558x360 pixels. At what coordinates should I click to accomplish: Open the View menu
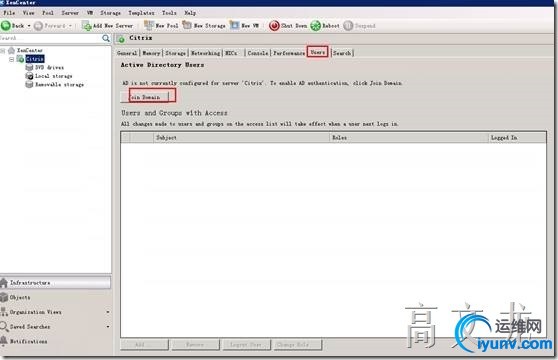[x=28, y=13]
